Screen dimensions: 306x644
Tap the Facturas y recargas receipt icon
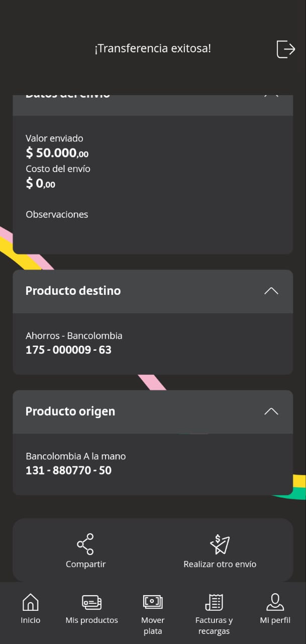tap(214, 602)
